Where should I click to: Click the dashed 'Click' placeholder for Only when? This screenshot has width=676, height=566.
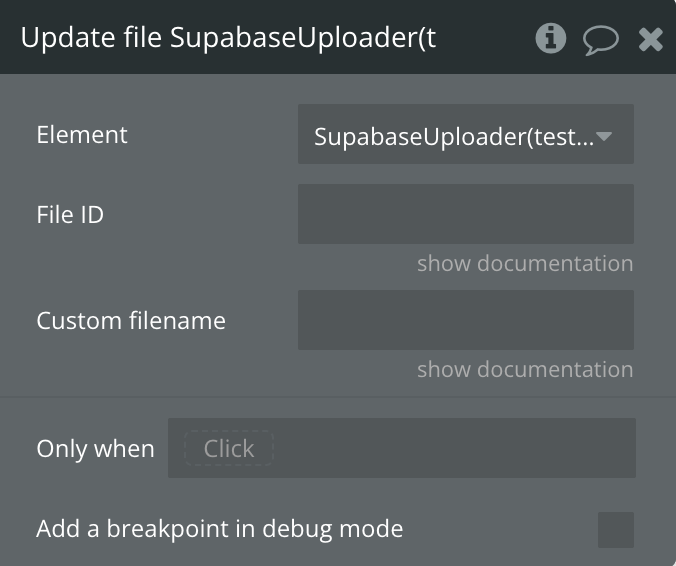point(229,449)
